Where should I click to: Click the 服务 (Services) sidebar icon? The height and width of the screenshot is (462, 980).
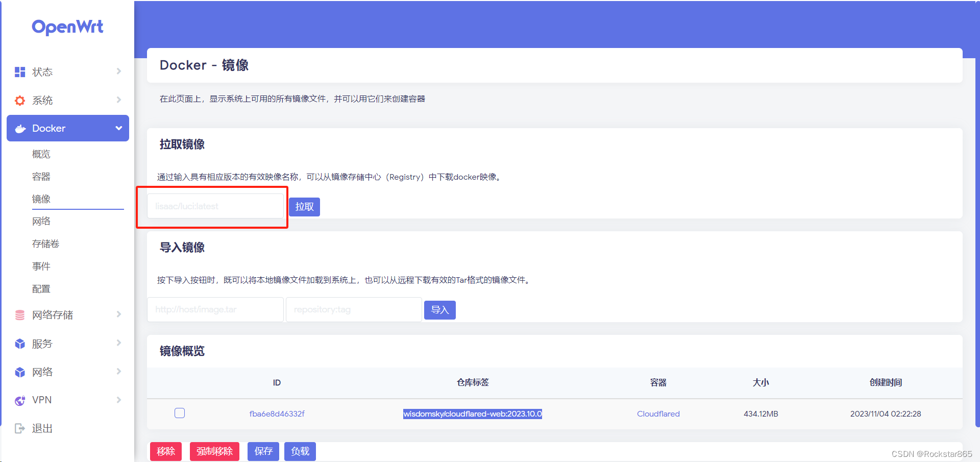point(19,343)
